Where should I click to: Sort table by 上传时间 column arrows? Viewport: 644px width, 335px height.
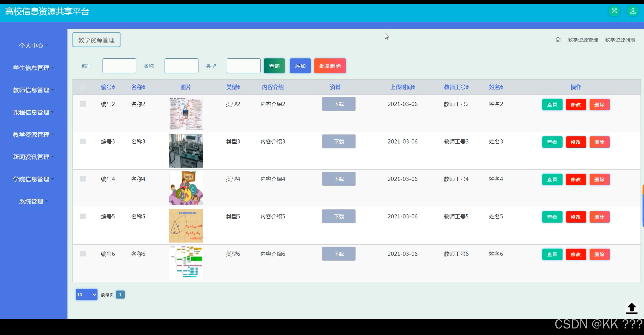[413, 87]
